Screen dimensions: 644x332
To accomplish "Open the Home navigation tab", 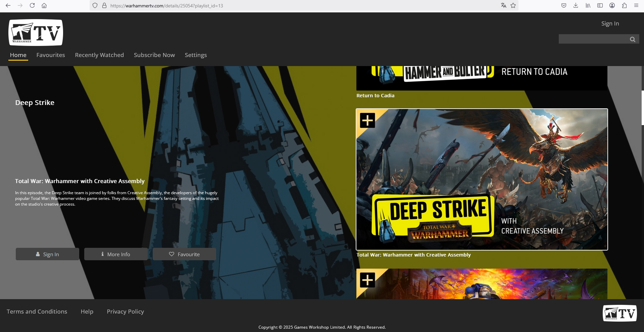I will (x=18, y=55).
